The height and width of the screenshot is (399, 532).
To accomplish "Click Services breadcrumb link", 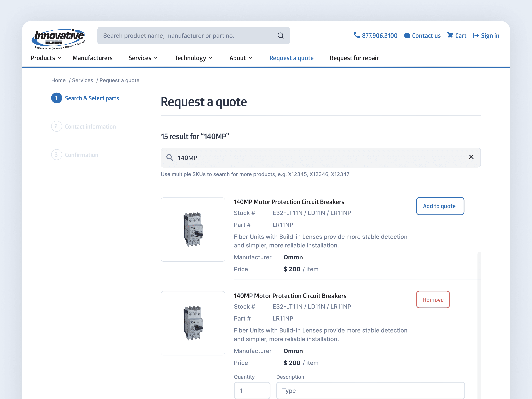I will point(82,80).
